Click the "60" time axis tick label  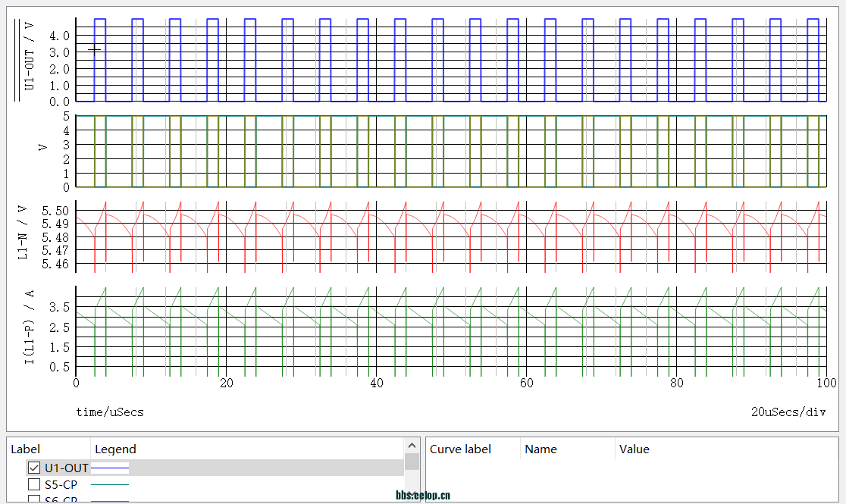coord(527,383)
